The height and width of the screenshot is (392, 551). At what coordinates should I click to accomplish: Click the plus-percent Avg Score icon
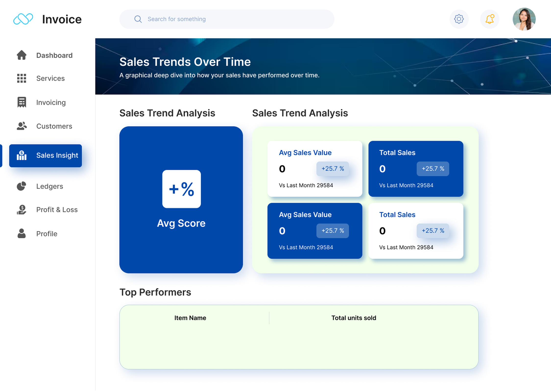click(181, 189)
